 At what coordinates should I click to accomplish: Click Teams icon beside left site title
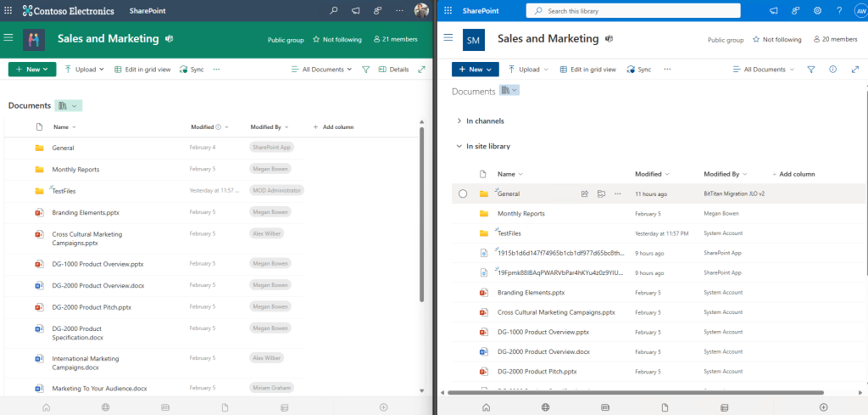[x=170, y=39]
